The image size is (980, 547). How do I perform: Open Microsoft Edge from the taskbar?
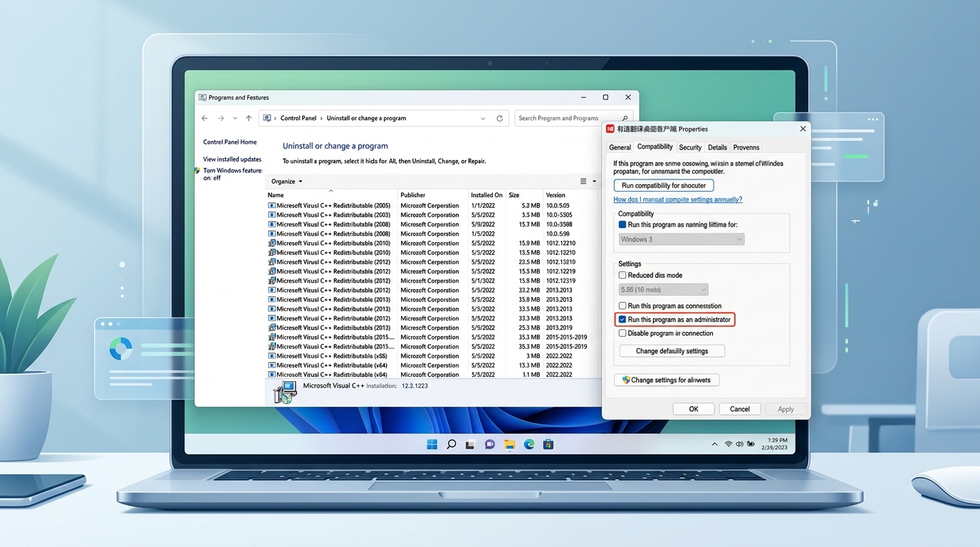coord(529,444)
